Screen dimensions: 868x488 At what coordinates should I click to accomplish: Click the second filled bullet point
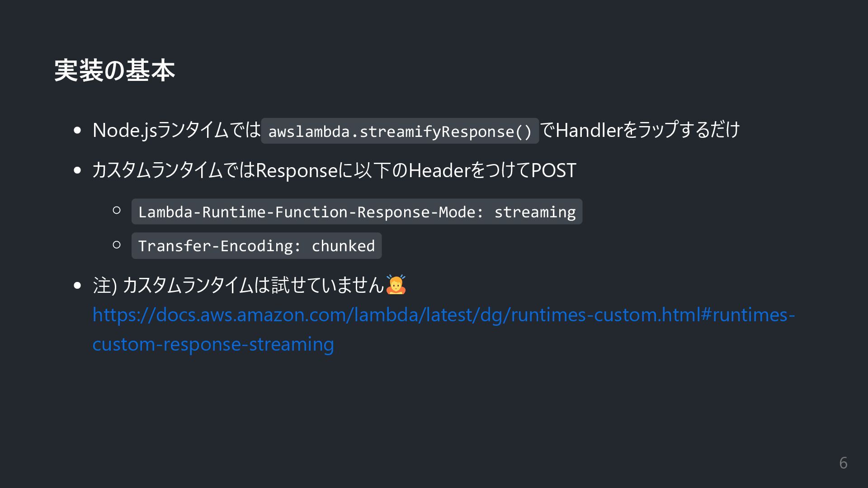[77, 171]
